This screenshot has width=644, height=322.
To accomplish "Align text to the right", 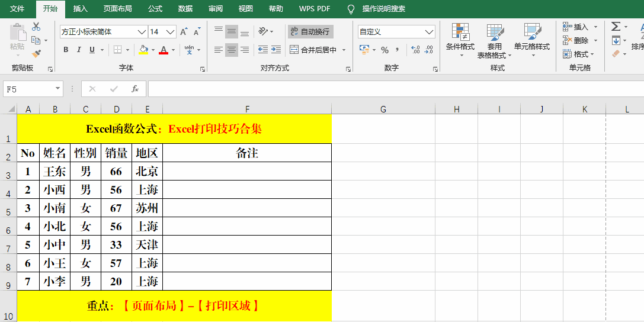I will tap(245, 50).
